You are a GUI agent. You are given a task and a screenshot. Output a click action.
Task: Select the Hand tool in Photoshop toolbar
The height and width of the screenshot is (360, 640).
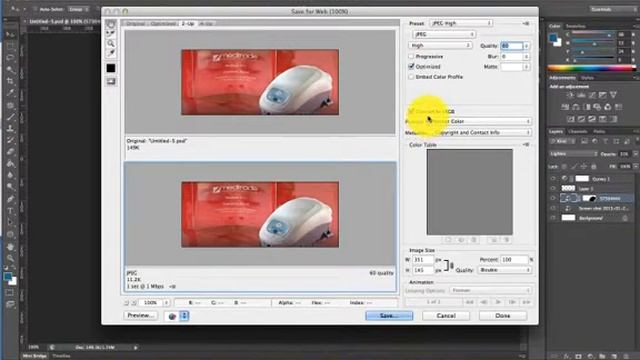point(10,247)
